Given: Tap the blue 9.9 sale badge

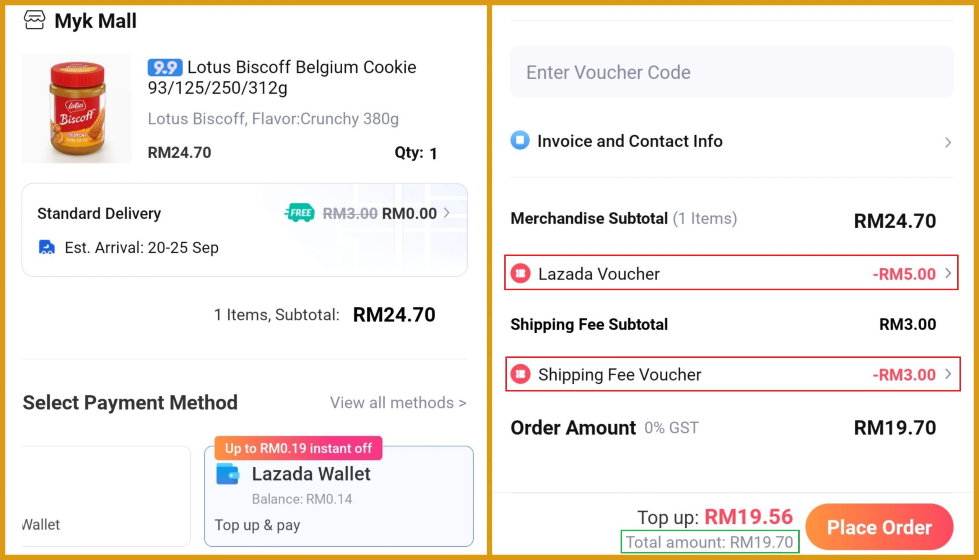Looking at the screenshot, I should pyautogui.click(x=165, y=68).
